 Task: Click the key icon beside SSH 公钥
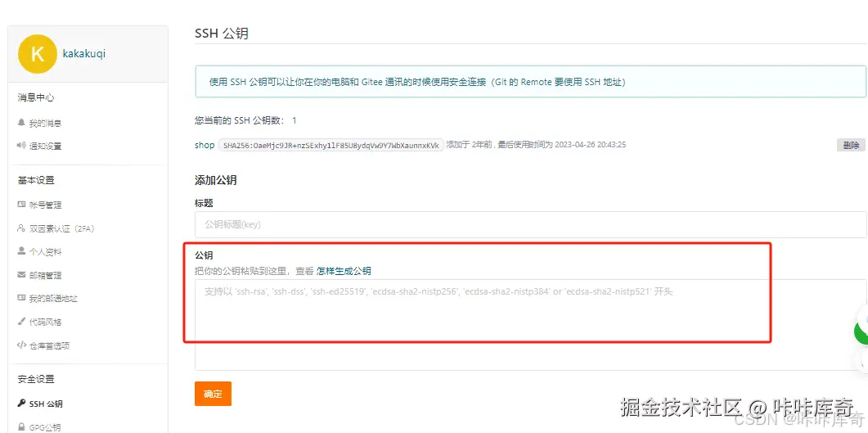point(21,403)
